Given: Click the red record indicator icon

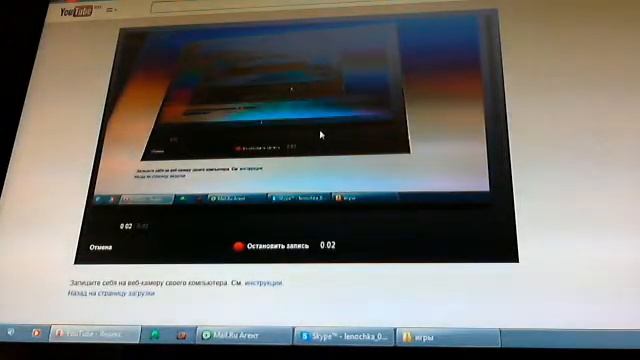Looking at the screenshot, I should click(x=238, y=246).
